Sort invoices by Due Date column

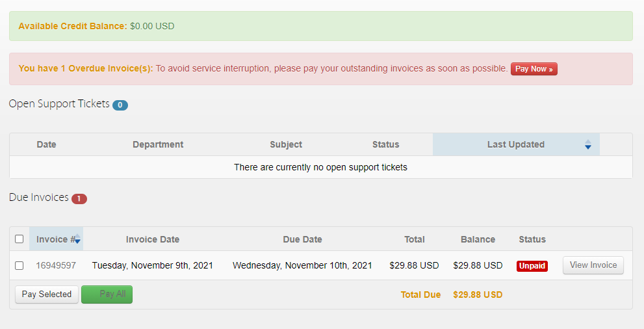coord(302,239)
